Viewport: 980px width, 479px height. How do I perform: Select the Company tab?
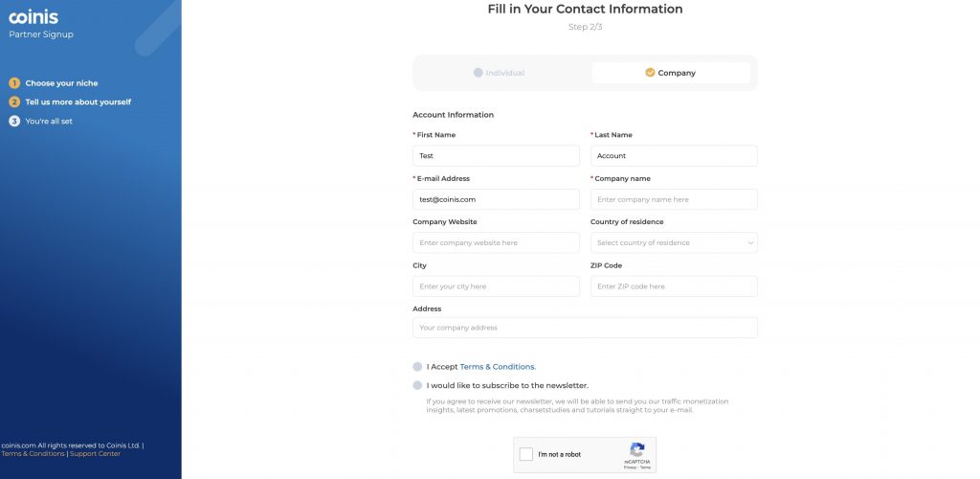(x=670, y=73)
